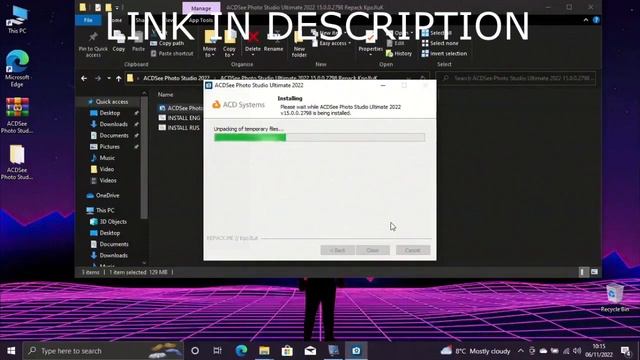Viewport: 640px width, 360px height.
Task: Click the Back button in the installer
Action: (337, 250)
